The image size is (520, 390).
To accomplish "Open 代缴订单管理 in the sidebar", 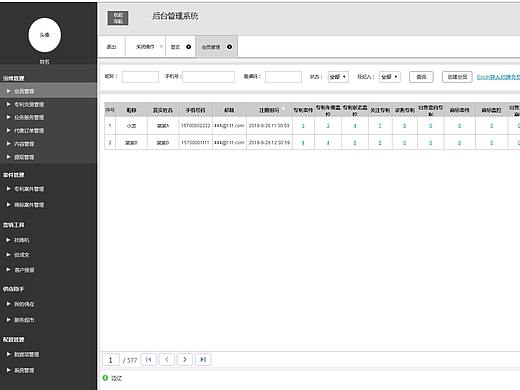I will point(29,131).
